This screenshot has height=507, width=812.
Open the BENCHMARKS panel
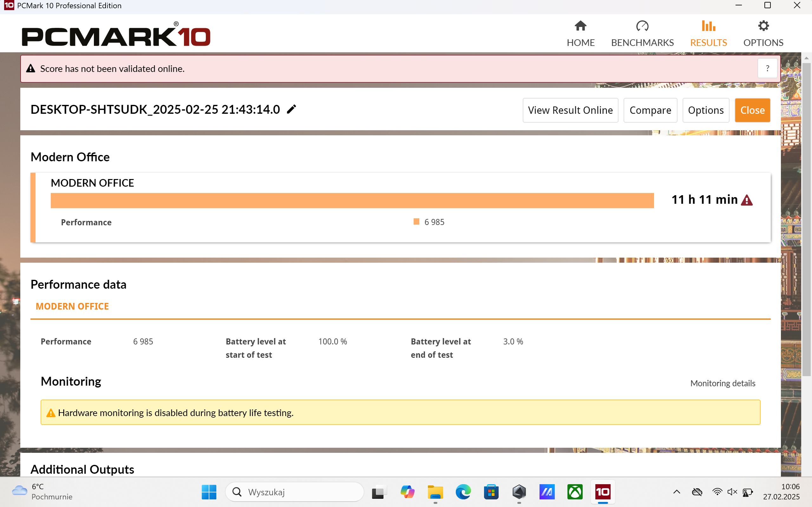click(x=643, y=32)
